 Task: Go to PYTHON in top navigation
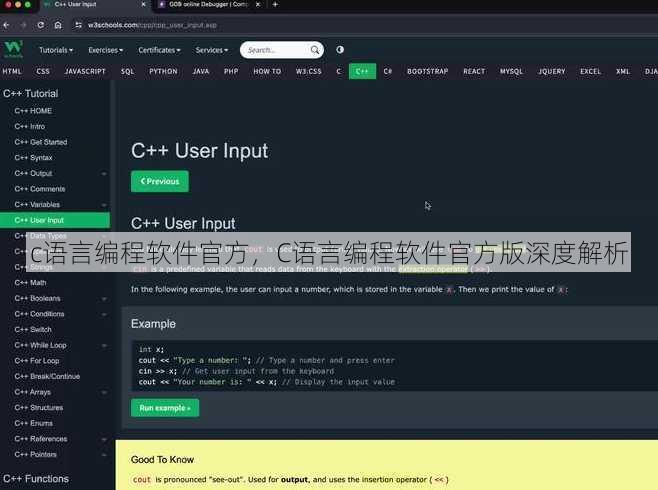coord(163,71)
